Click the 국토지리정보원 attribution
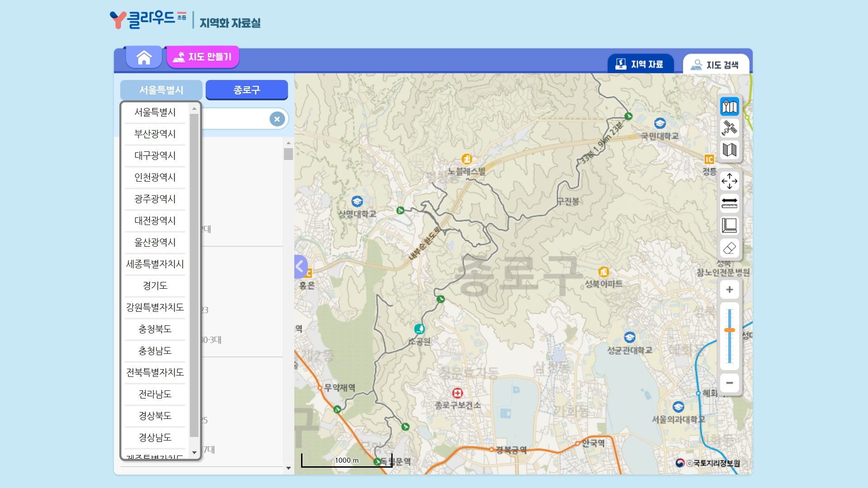The width and height of the screenshot is (868, 488). pyautogui.click(x=708, y=463)
